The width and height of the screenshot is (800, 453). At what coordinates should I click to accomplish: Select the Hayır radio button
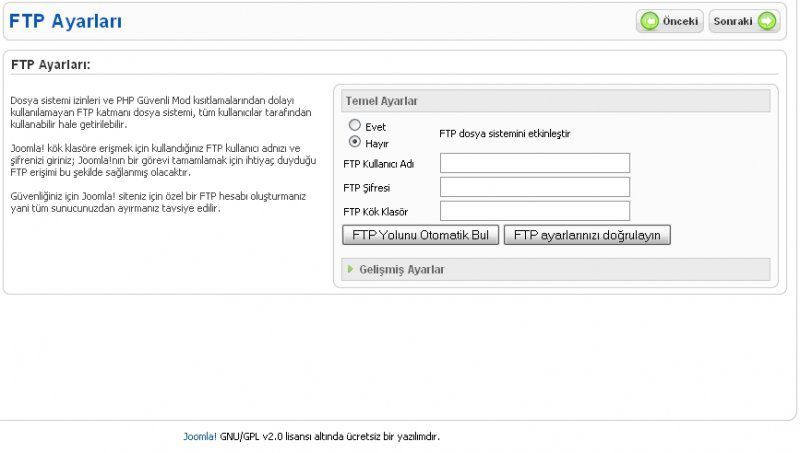pyautogui.click(x=354, y=142)
